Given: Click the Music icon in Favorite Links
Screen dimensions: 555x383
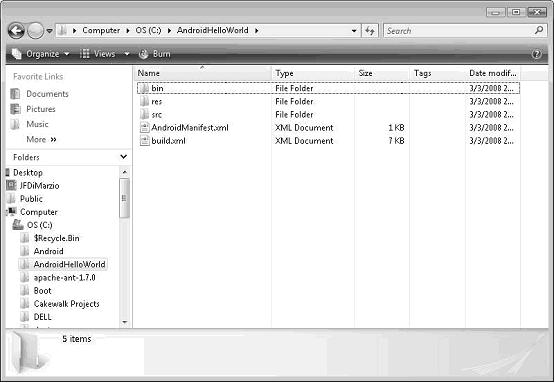Looking at the screenshot, I should pyautogui.click(x=15, y=124).
